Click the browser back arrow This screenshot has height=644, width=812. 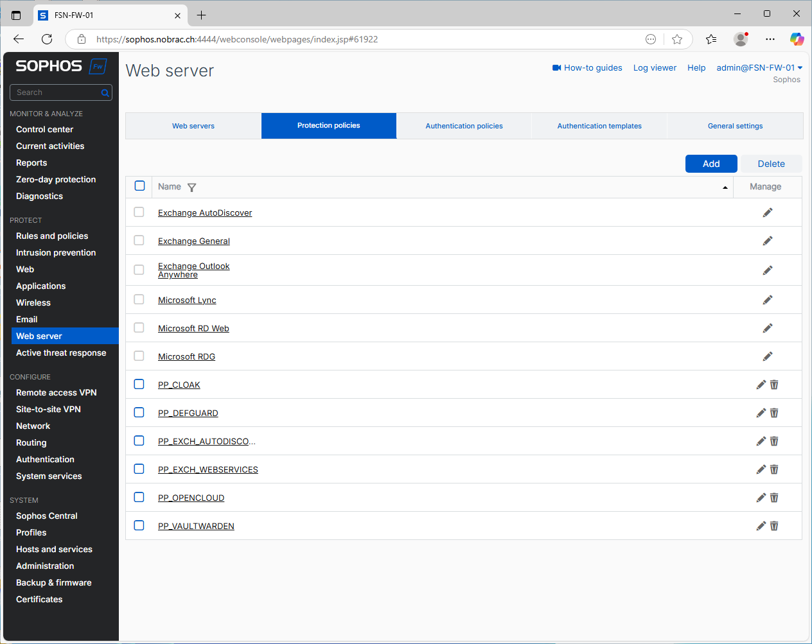[x=19, y=39]
